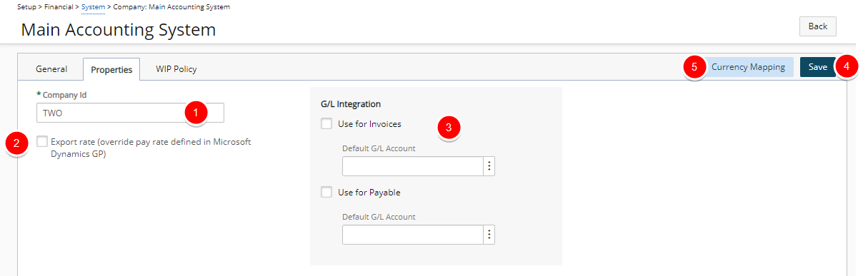
Task: Select the Properties tab
Action: pos(111,69)
